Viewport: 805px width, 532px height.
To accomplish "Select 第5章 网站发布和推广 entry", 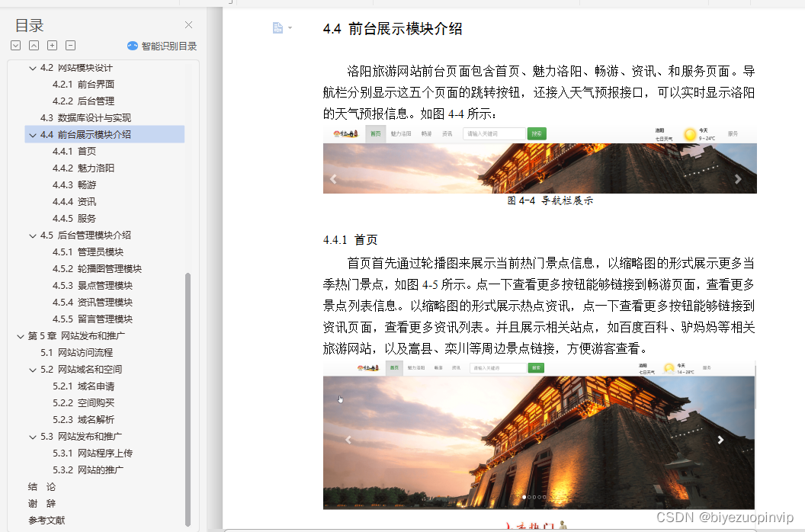I will (x=76, y=336).
